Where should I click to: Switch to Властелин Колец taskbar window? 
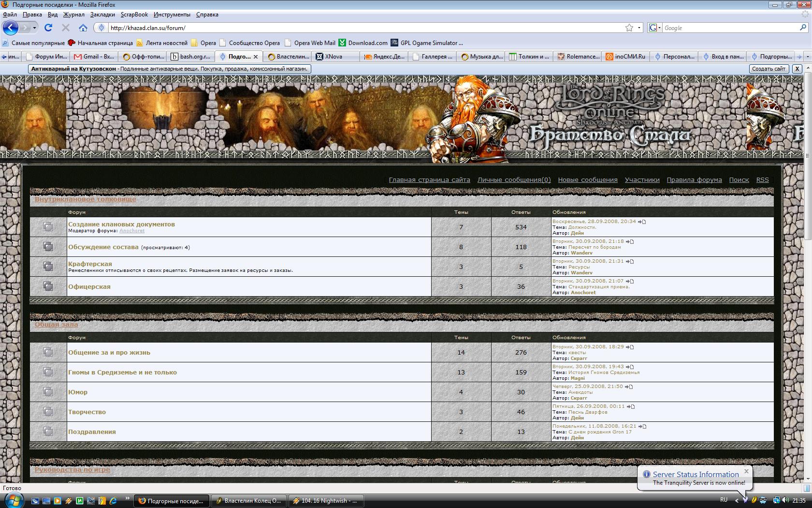coord(249,501)
